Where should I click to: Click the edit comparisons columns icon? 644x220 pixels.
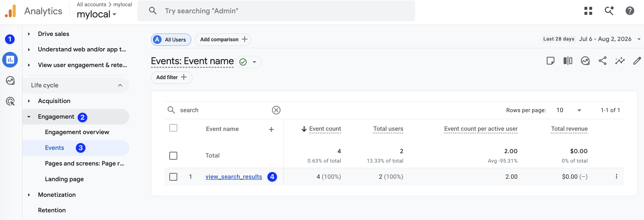[x=568, y=61]
